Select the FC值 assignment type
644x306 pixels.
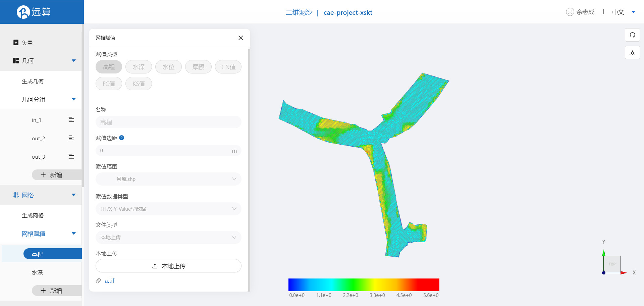point(109,84)
